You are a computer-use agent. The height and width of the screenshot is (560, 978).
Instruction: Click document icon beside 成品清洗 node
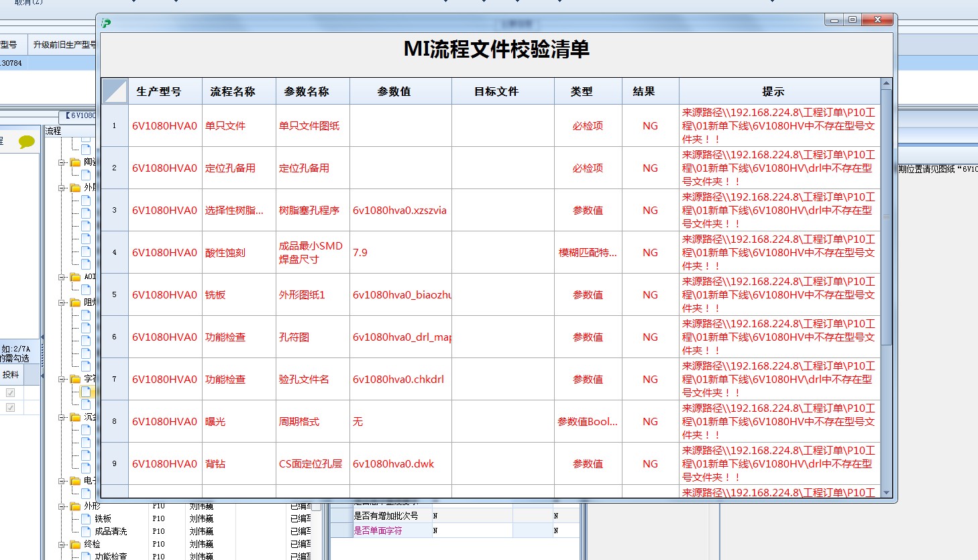pyautogui.click(x=86, y=531)
